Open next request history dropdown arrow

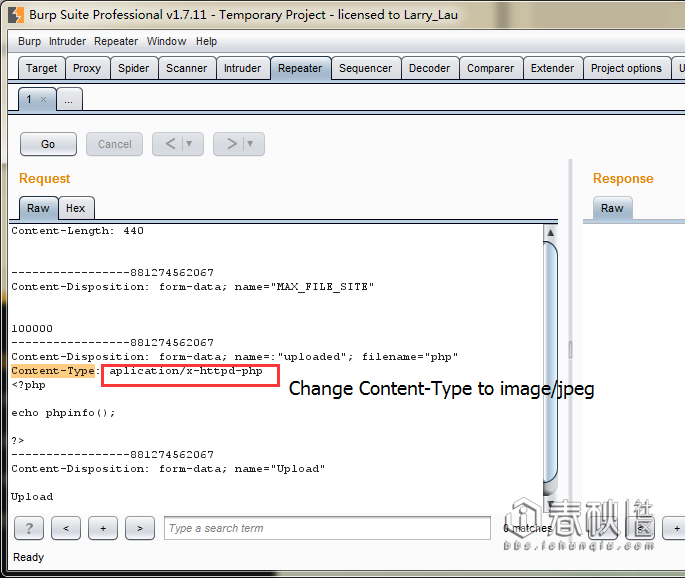click(250, 144)
